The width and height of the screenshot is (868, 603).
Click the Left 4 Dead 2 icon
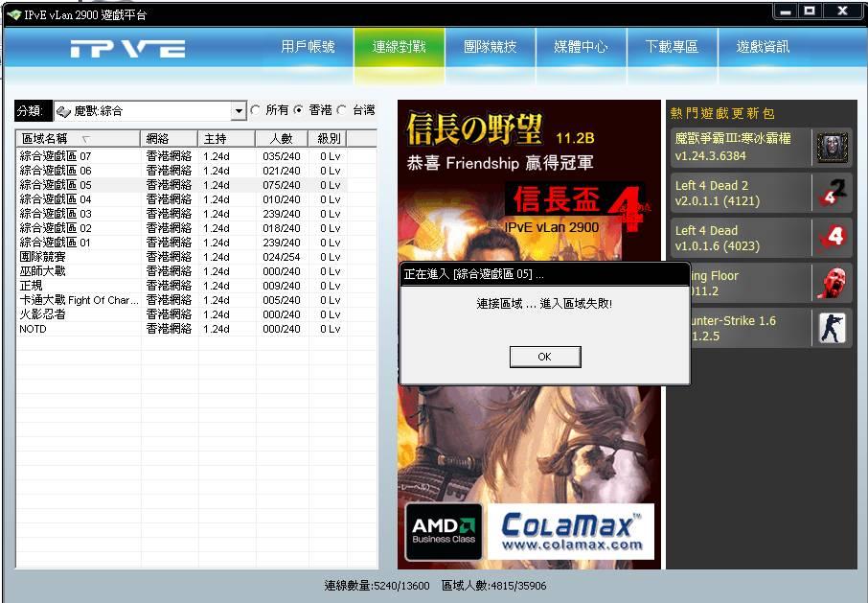pos(832,192)
